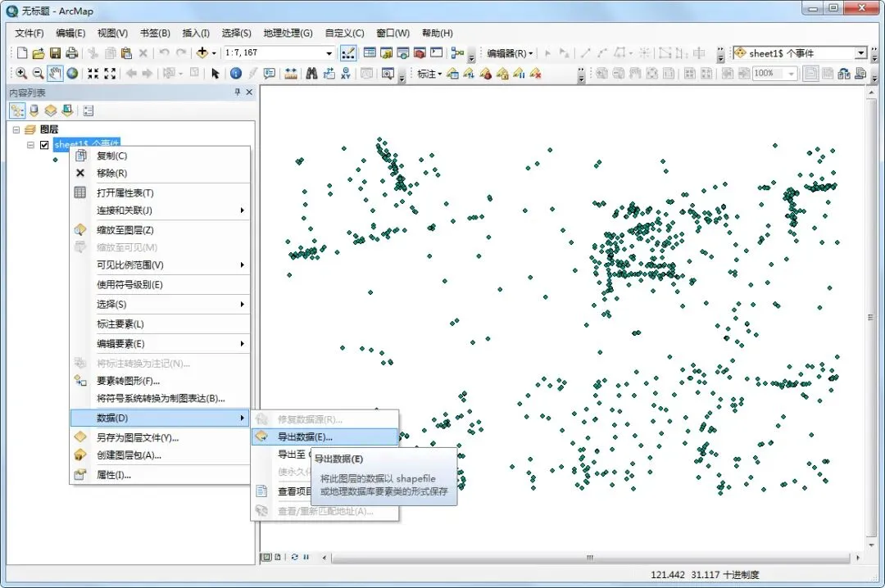Screen dimensions: 885x588
Task: Toggle List By Drawing Order view
Action: [17, 111]
